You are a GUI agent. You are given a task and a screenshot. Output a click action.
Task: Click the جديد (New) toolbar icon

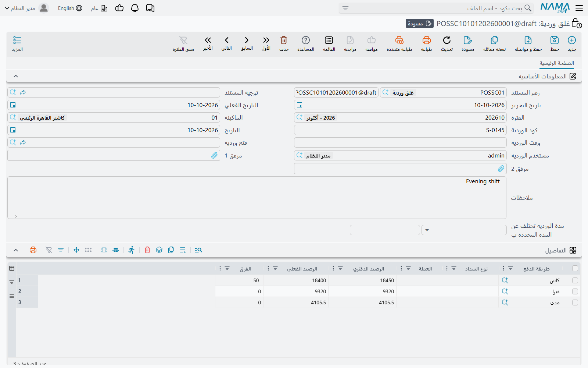coord(572,40)
